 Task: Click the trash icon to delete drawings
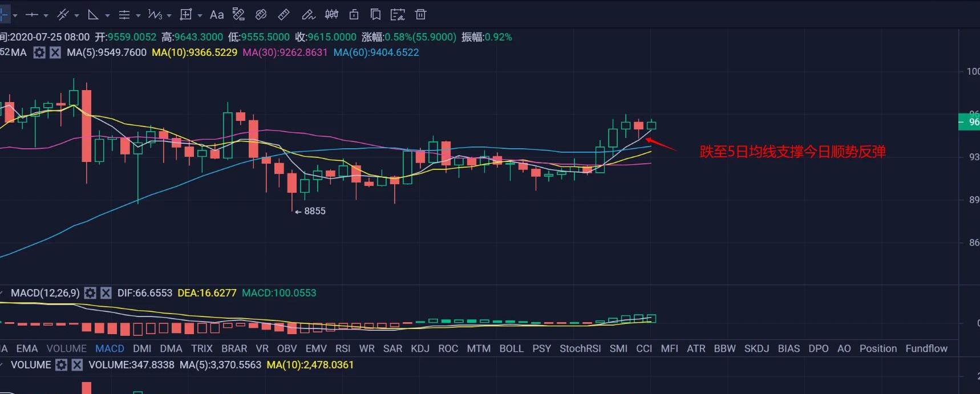click(x=420, y=15)
